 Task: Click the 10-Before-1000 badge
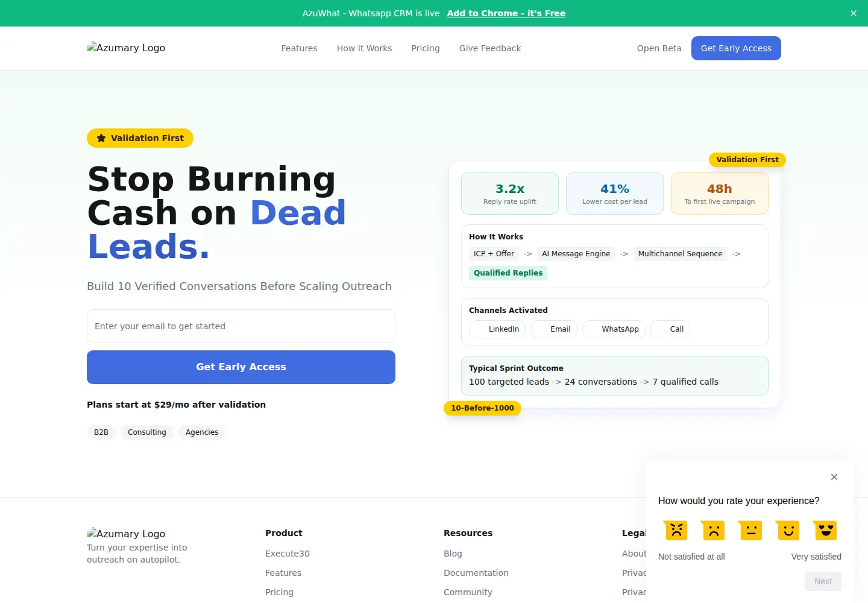pos(482,408)
